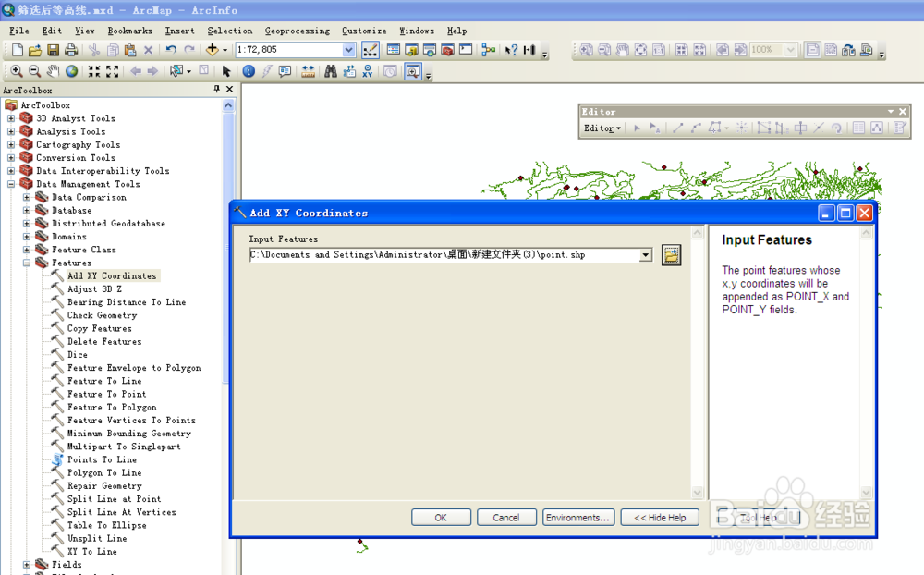Select the Points To Line script tool
The image size is (924, 575).
point(102,459)
